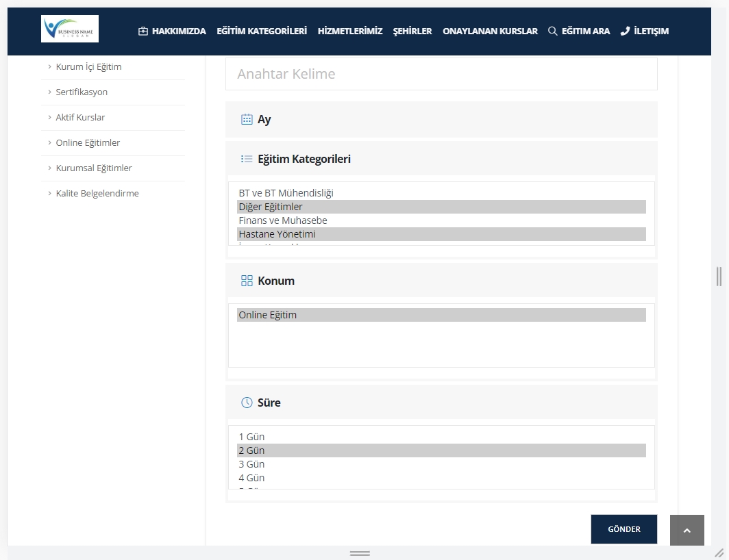Open Aktif Kurslar sidebar link
The image size is (729, 560).
pyautogui.click(x=80, y=117)
